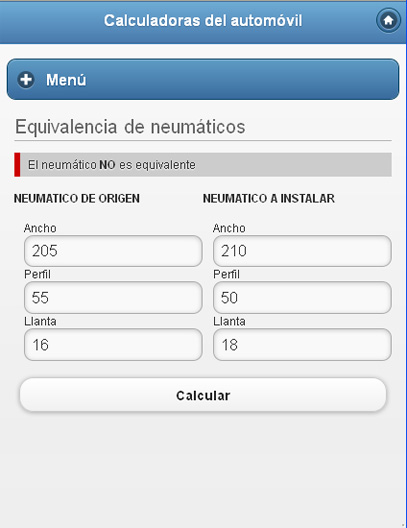407x528 pixels.
Task: Click the Calcular button
Action: 203,395
